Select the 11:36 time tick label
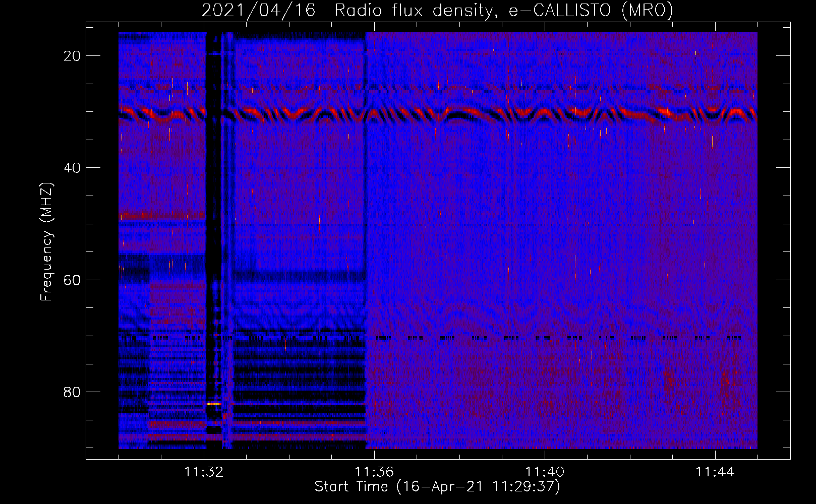Image resolution: width=816 pixels, height=504 pixels. pos(374,472)
